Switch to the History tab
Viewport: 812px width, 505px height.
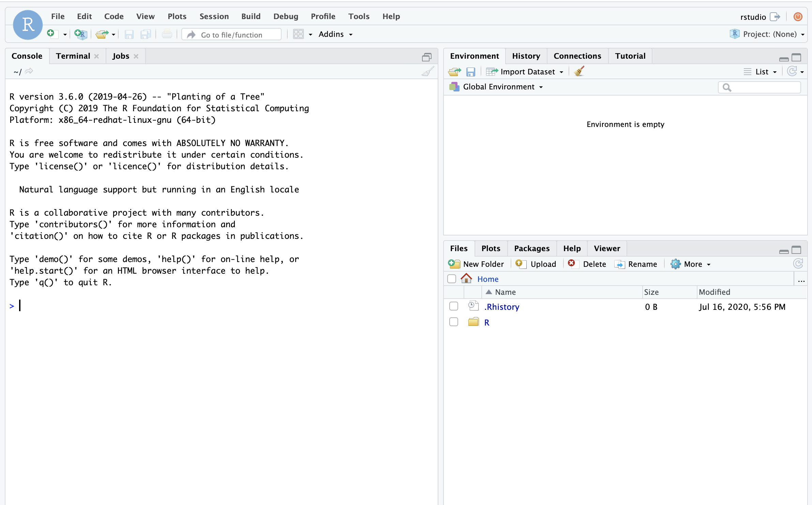(x=526, y=56)
